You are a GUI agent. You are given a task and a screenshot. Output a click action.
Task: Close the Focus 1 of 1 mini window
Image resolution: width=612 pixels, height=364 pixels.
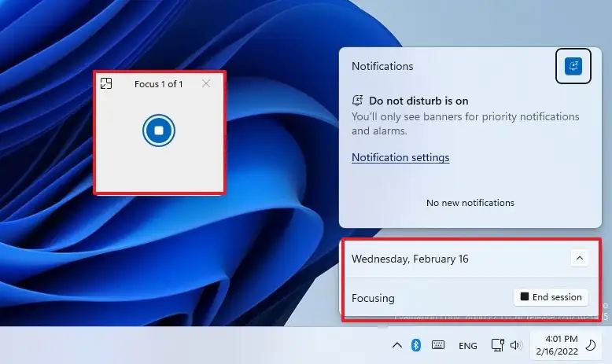[206, 83]
